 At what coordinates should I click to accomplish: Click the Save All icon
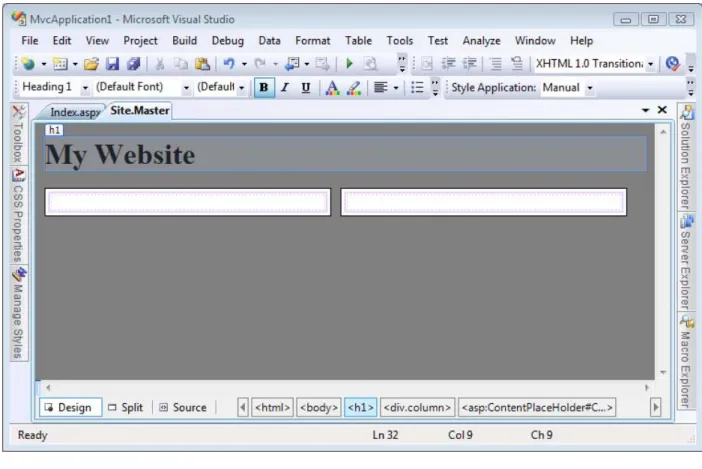point(133,64)
